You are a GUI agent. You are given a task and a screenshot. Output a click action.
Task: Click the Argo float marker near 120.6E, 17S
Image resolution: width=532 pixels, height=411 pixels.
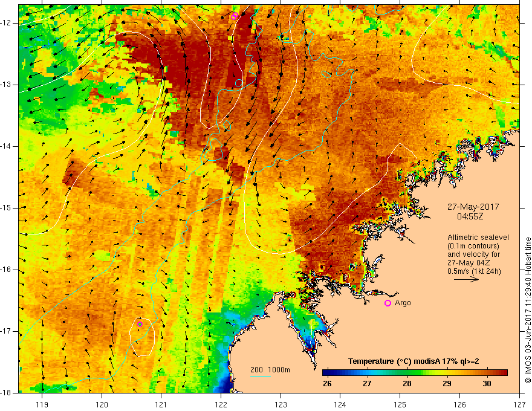coord(140,324)
